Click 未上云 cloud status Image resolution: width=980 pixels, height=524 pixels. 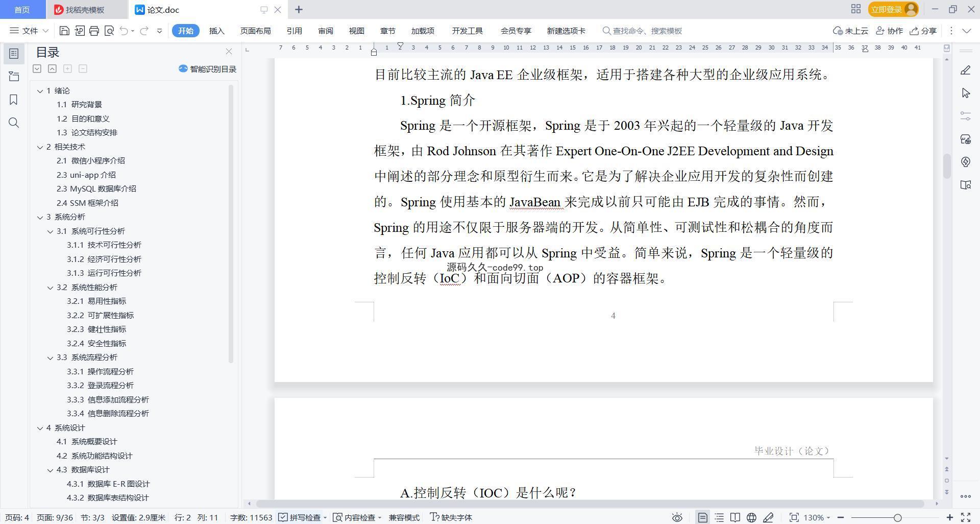pos(850,31)
